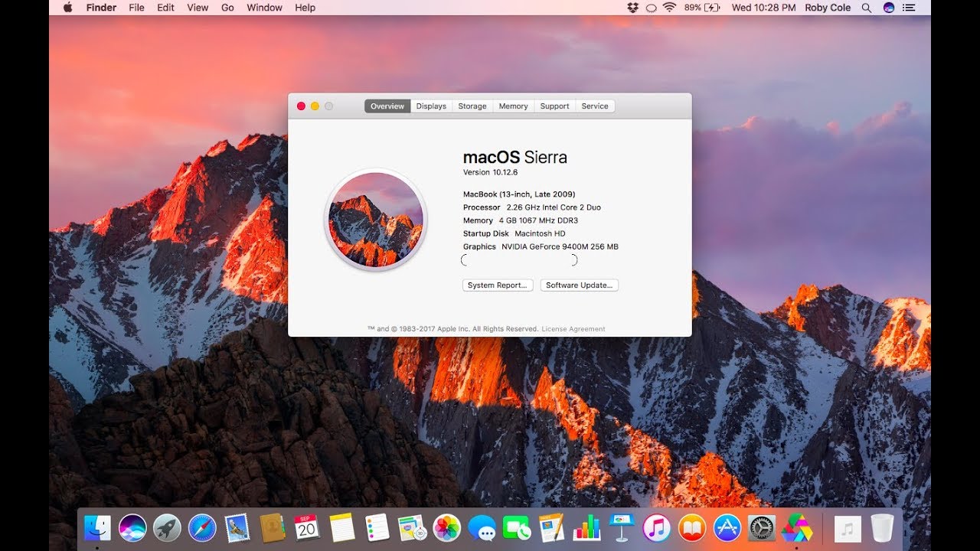Screen dimensions: 980x551
Task: Minimize About This Mac with yellow button
Action: tap(315, 106)
